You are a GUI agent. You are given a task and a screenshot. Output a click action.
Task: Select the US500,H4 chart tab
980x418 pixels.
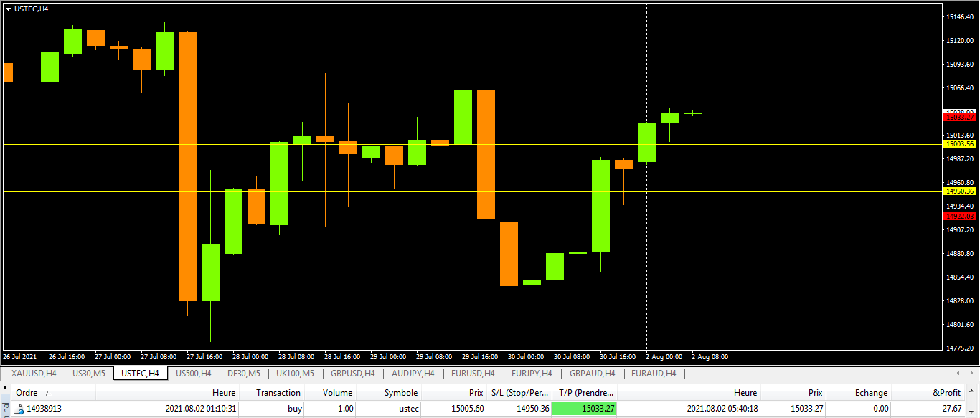pos(194,374)
